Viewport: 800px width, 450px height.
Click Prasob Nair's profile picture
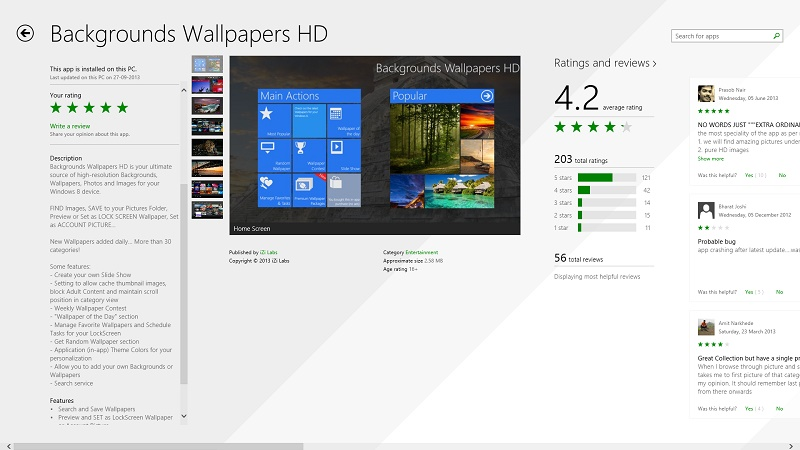pos(706,93)
